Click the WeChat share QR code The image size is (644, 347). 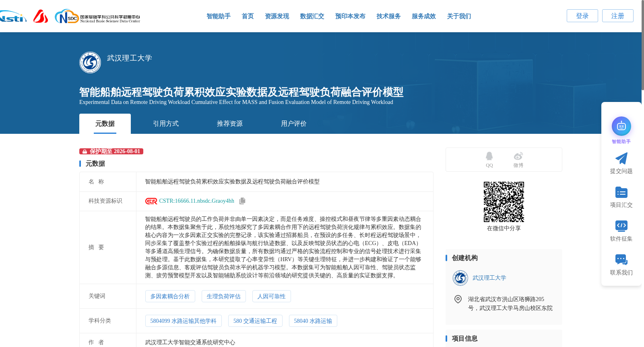(x=504, y=202)
